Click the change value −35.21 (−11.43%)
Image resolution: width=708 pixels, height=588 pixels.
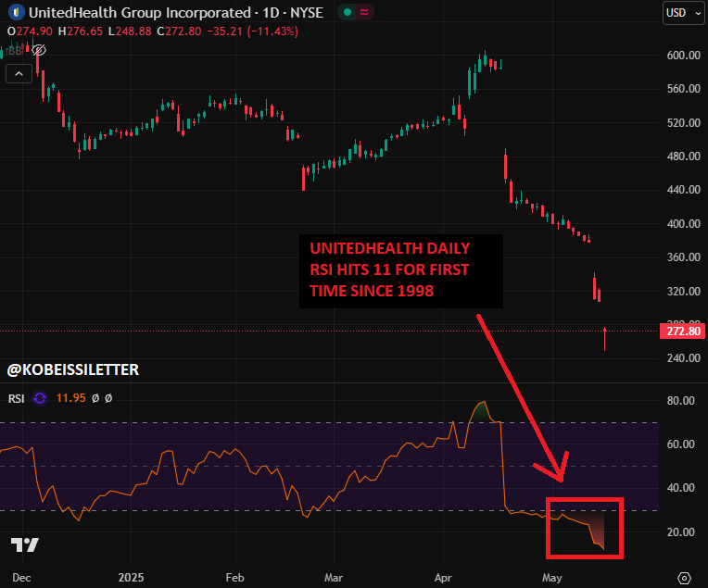click(252, 31)
